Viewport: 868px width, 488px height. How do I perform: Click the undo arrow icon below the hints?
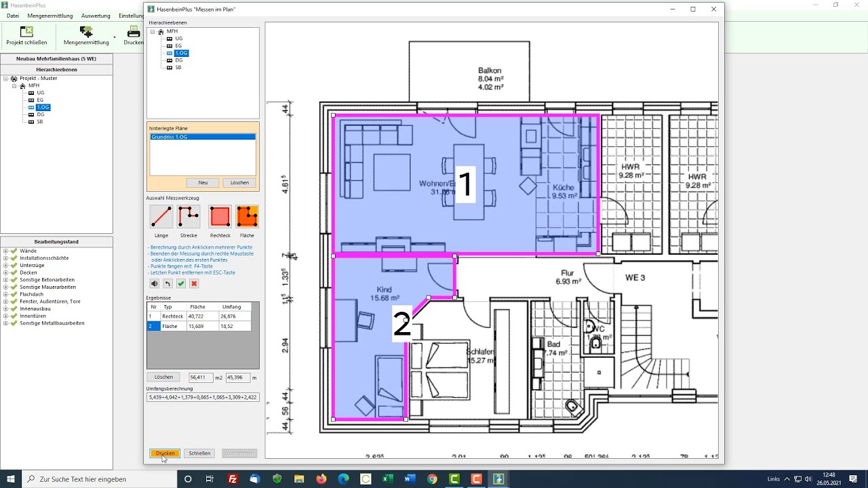click(167, 283)
